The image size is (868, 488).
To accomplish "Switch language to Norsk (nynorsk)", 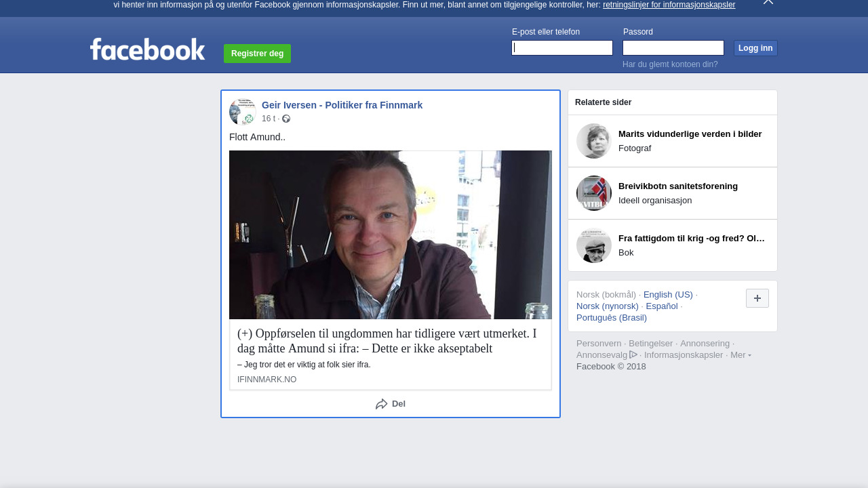I will [x=608, y=306].
